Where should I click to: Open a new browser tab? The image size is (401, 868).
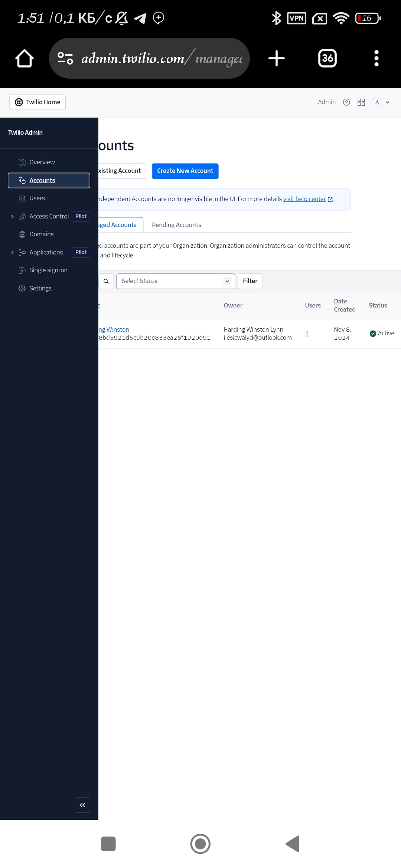276,58
